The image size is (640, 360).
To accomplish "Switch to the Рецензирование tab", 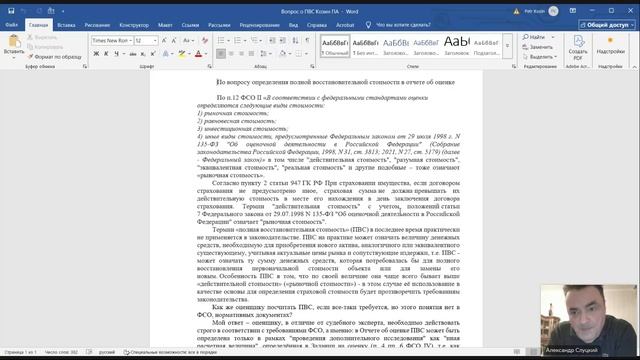I will click(259, 25).
